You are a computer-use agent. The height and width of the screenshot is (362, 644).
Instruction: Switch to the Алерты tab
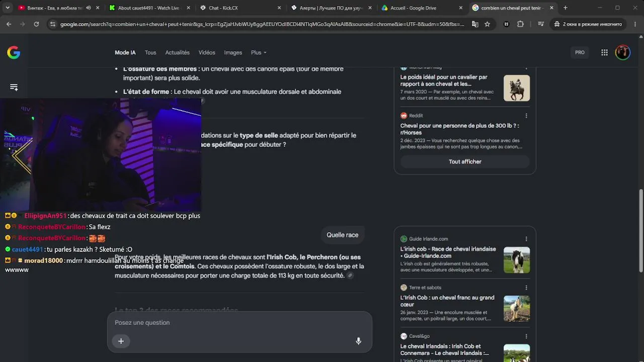point(331,8)
